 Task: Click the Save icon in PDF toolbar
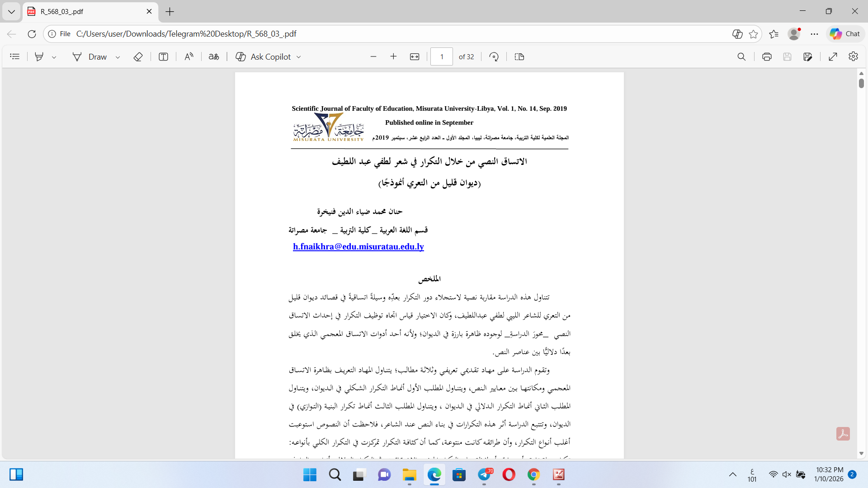(787, 56)
